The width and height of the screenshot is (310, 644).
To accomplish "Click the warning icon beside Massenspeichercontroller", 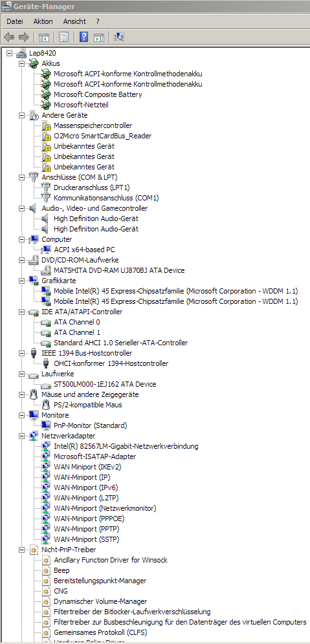I will [x=47, y=125].
